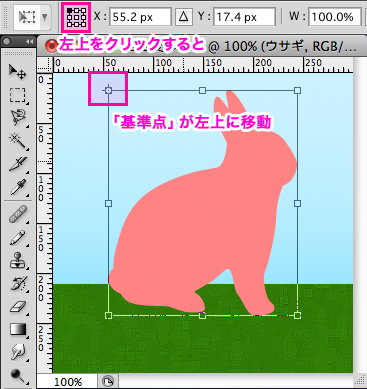Viewport: 367px width, 389px height.
Task: Click the top-middle transform handle
Action: tap(202, 90)
